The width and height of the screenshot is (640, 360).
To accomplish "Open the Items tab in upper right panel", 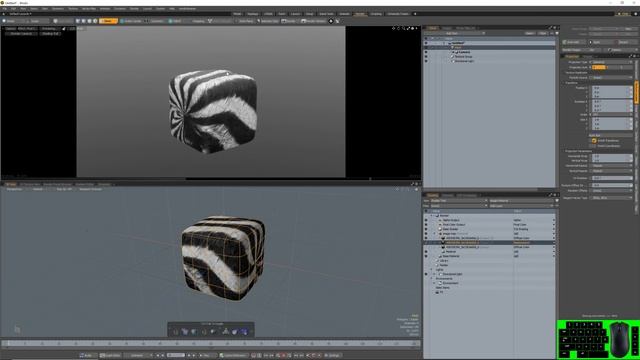I will pos(433,28).
